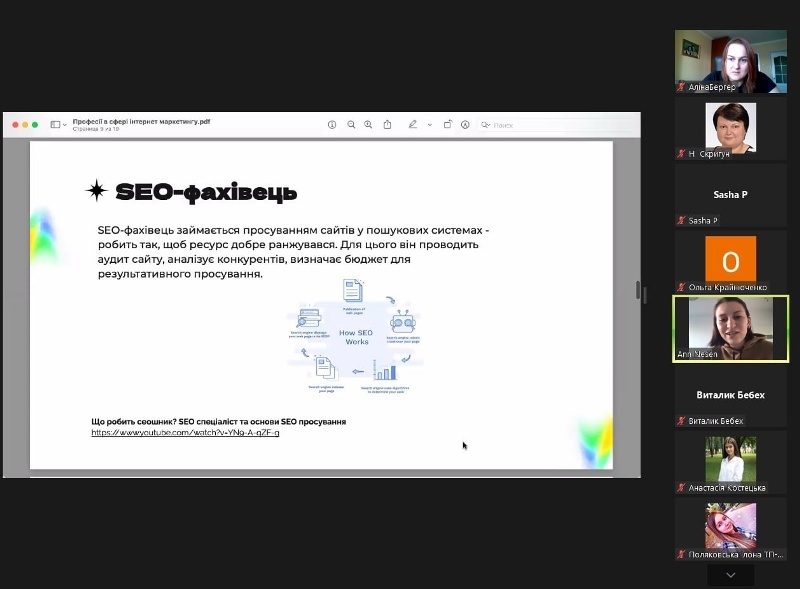Screen dimensions: 800x589
Task: Click the SEO-фахівець heading
Action: pos(206,192)
